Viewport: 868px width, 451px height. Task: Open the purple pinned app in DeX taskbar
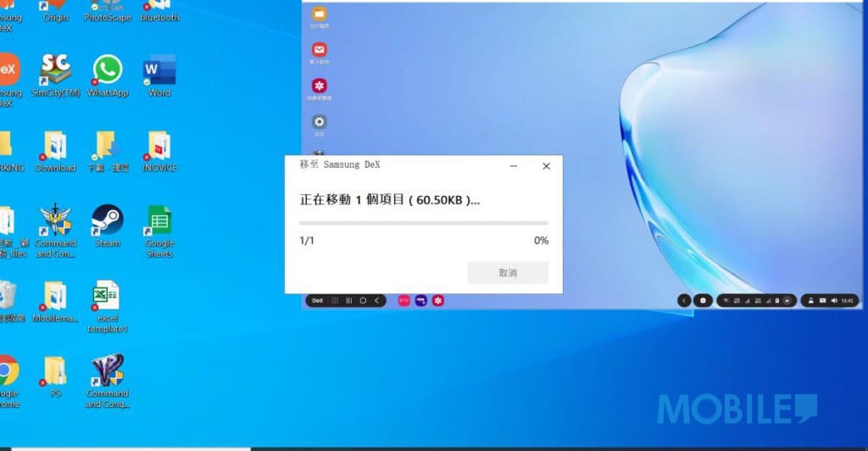[421, 300]
